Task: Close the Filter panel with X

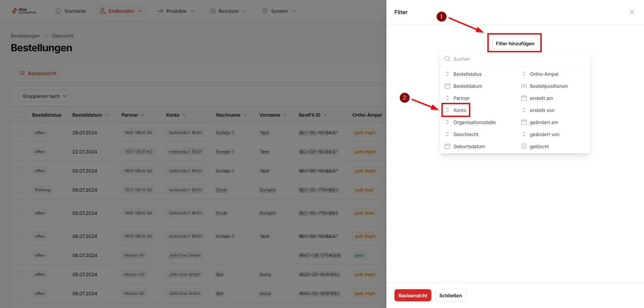Action: point(632,12)
